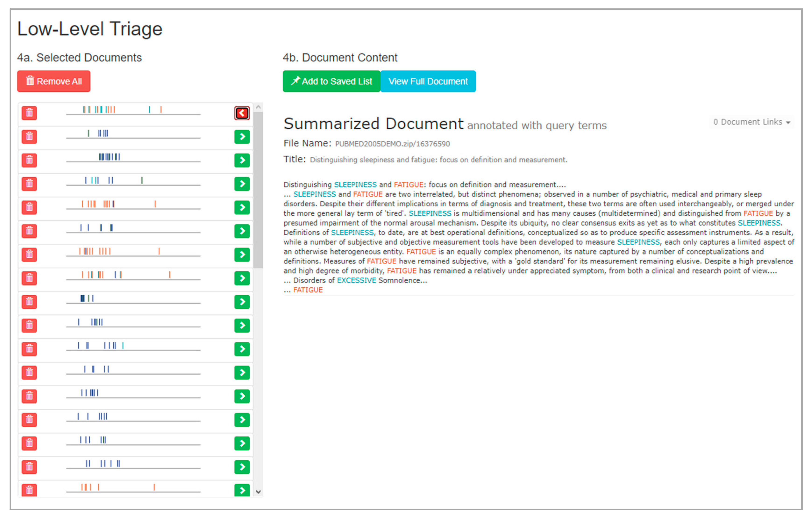Click green arrow on second document row

pos(242,137)
